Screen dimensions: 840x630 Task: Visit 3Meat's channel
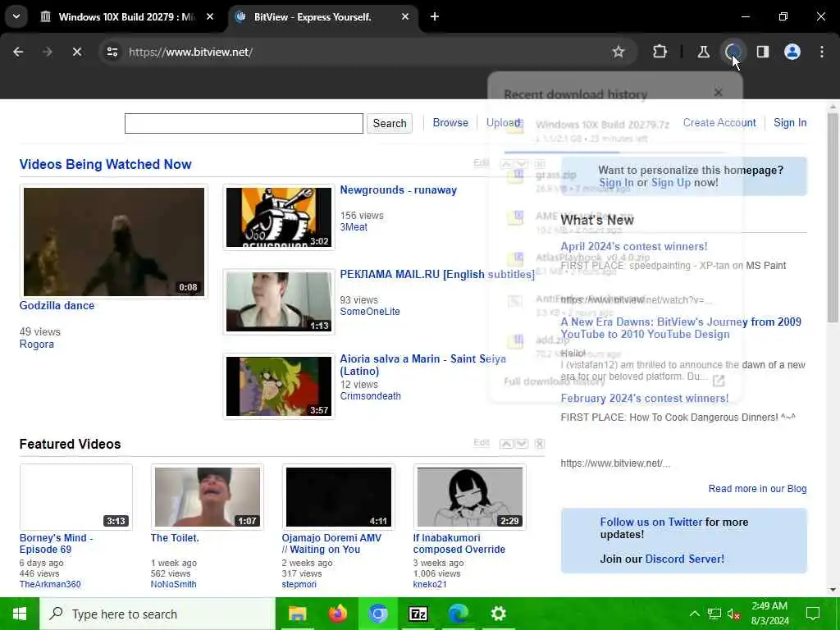click(x=354, y=226)
